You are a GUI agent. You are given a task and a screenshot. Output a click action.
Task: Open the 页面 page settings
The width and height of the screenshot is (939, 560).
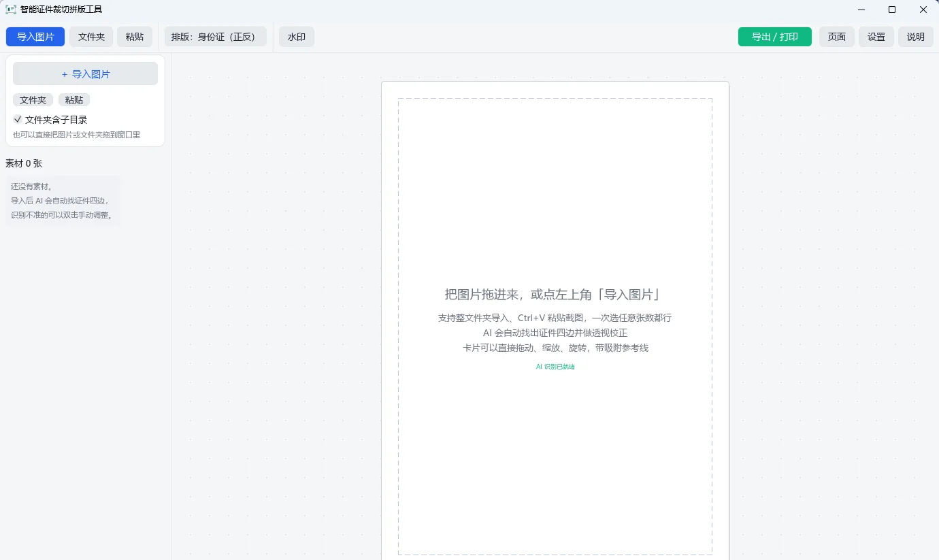tap(837, 37)
